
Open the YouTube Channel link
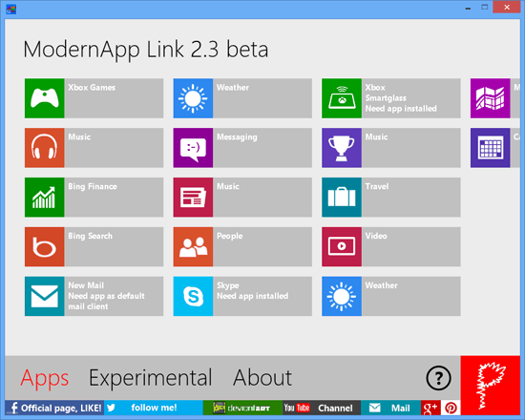(322, 408)
